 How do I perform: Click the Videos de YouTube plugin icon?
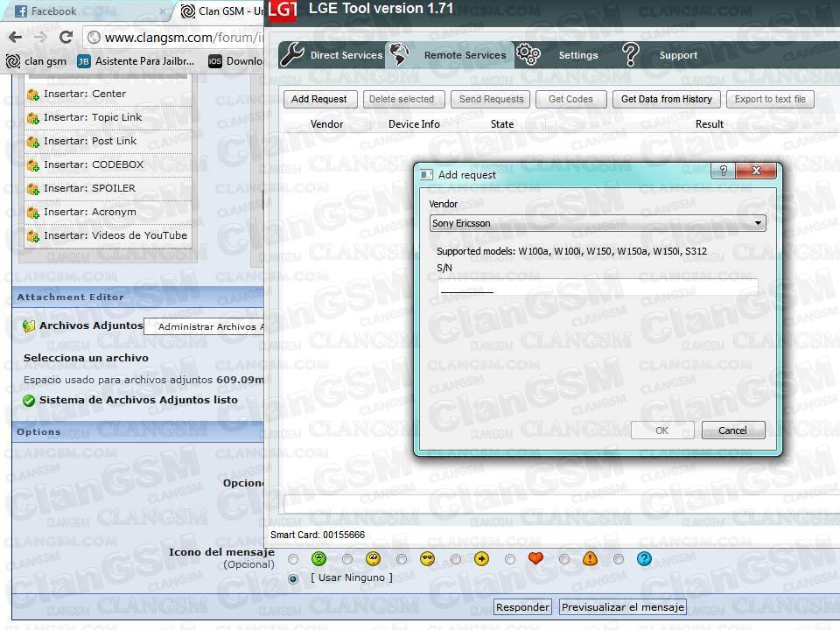pyautogui.click(x=32, y=235)
